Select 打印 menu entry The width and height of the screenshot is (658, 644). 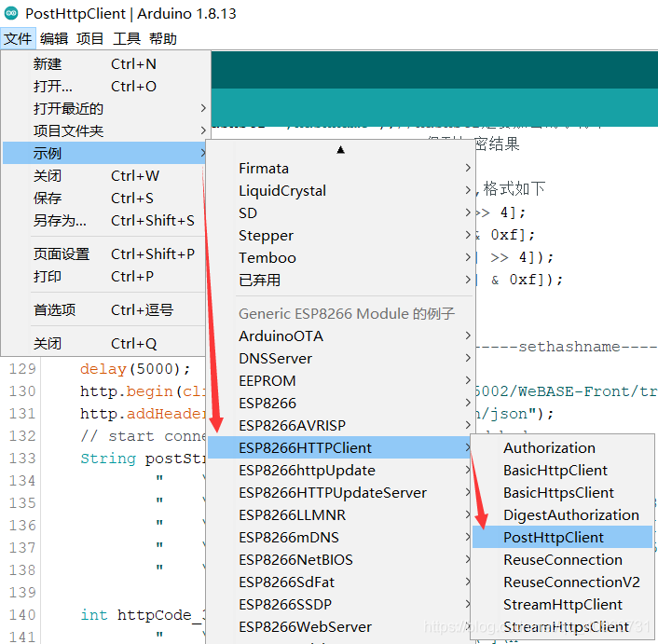tap(105, 277)
